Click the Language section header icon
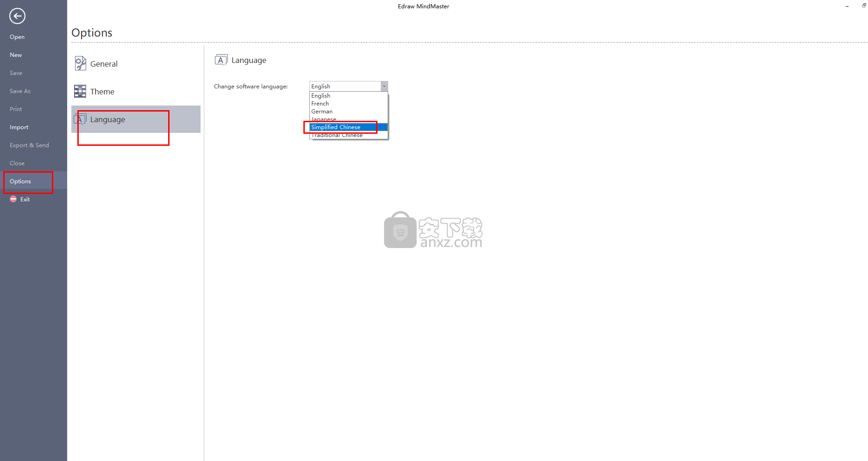This screenshot has height=461, width=868. tap(221, 60)
